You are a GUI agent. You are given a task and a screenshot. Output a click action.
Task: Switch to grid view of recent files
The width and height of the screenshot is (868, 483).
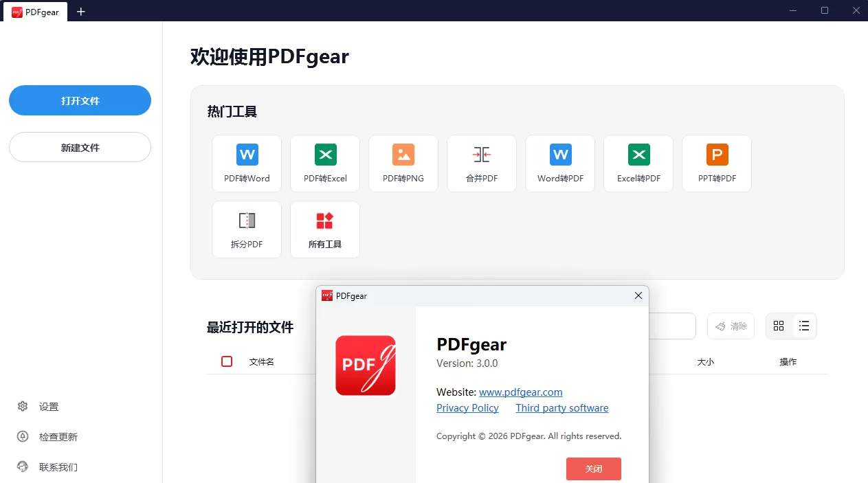[779, 326]
